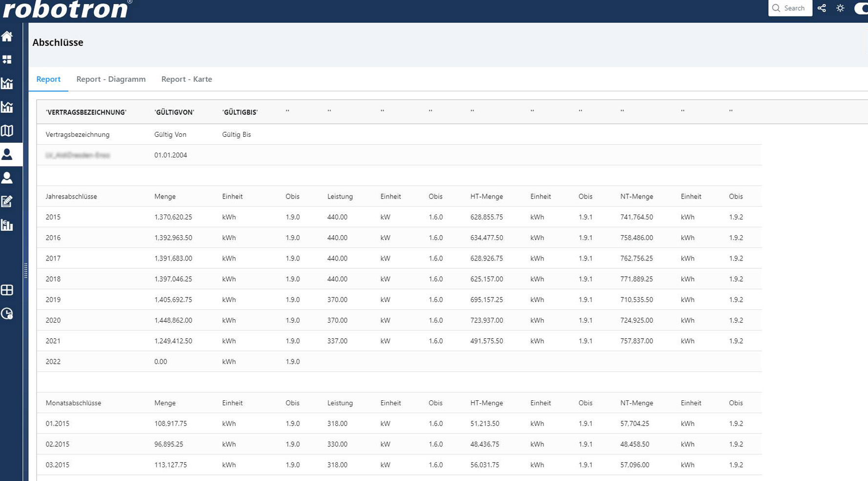Open the map view icon in sidebar
This screenshot has height=481, width=868.
(x=7, y=131)
